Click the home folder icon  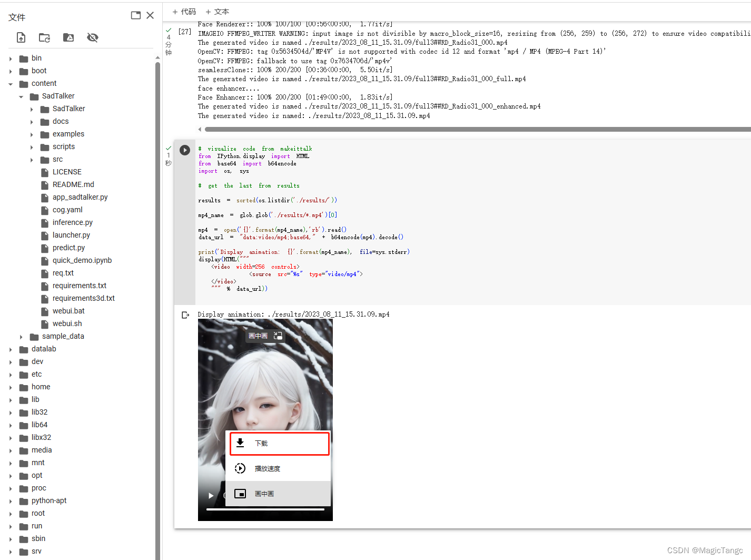(24, 387)
